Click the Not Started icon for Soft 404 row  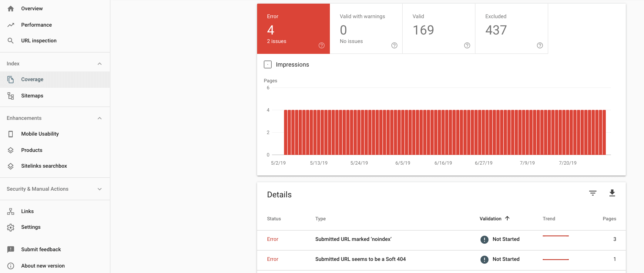click(x=485, y=260)
